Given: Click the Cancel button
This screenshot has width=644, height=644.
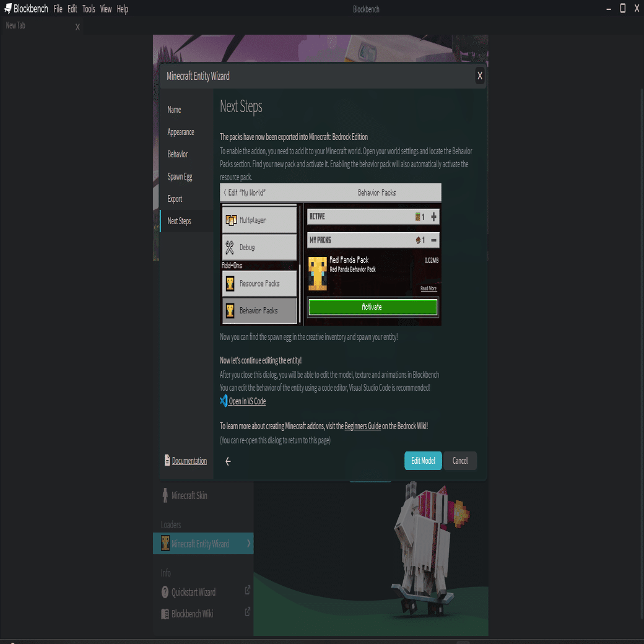Looking at the screenshot, I should point(460,461).
